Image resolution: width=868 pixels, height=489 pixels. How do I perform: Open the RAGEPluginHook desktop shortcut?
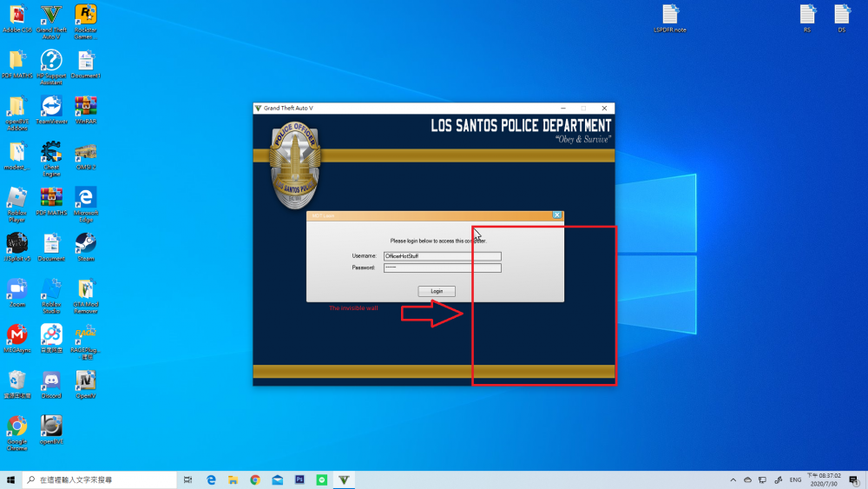(86, 342)
